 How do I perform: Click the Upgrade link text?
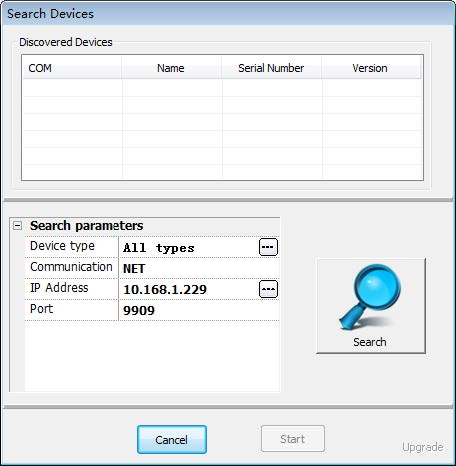point(423,447)
